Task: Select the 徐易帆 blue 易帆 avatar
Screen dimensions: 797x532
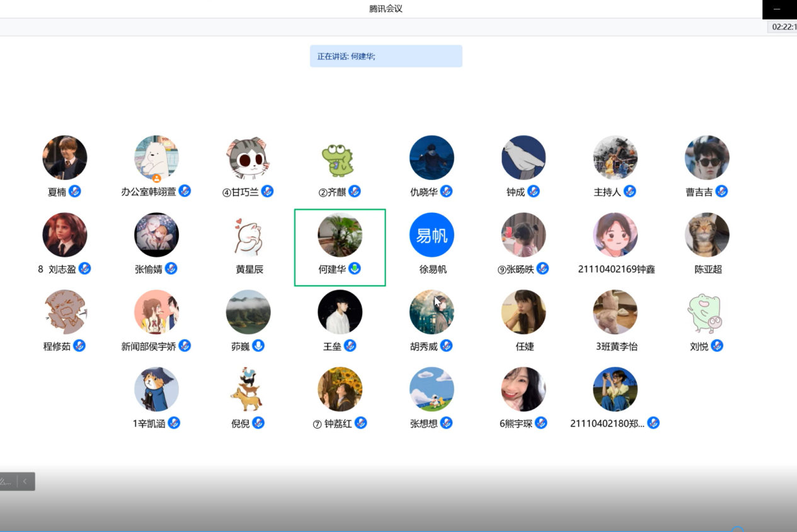Action: (x=432, y=235)
